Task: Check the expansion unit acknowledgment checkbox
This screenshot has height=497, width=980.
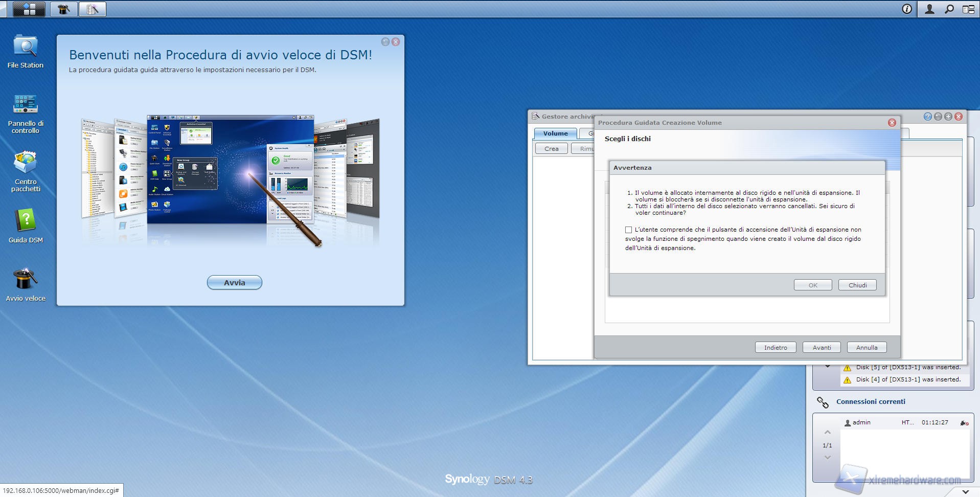Action: (628, 230)
